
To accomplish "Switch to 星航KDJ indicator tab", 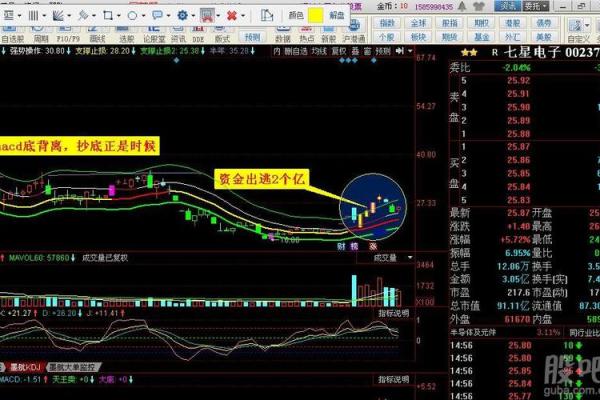I will pos(24,367).
